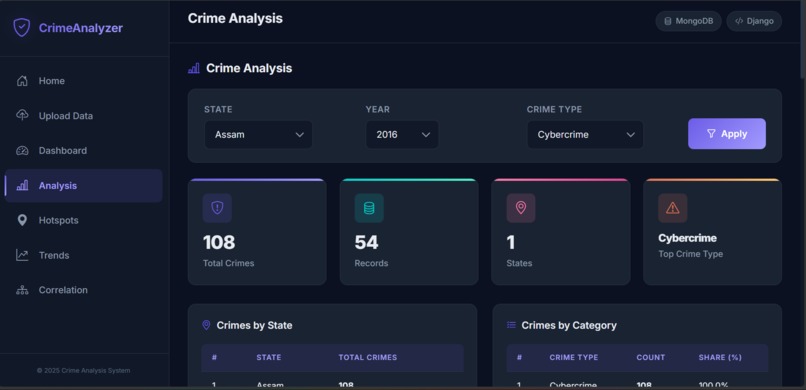Select the Analysis sidebar item

click(84, 185)
